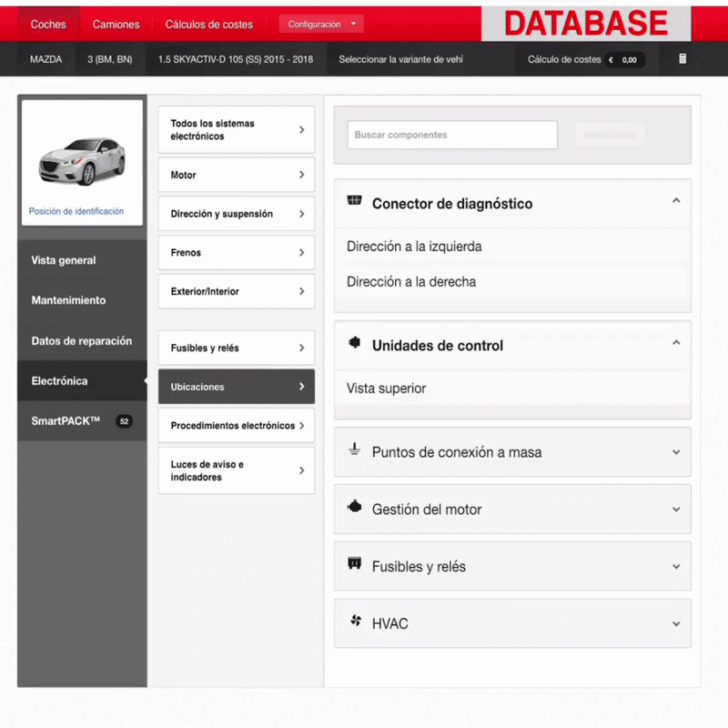Click the Unidades de control chip icon
728x728 pixels.
(x=354, y=343)
